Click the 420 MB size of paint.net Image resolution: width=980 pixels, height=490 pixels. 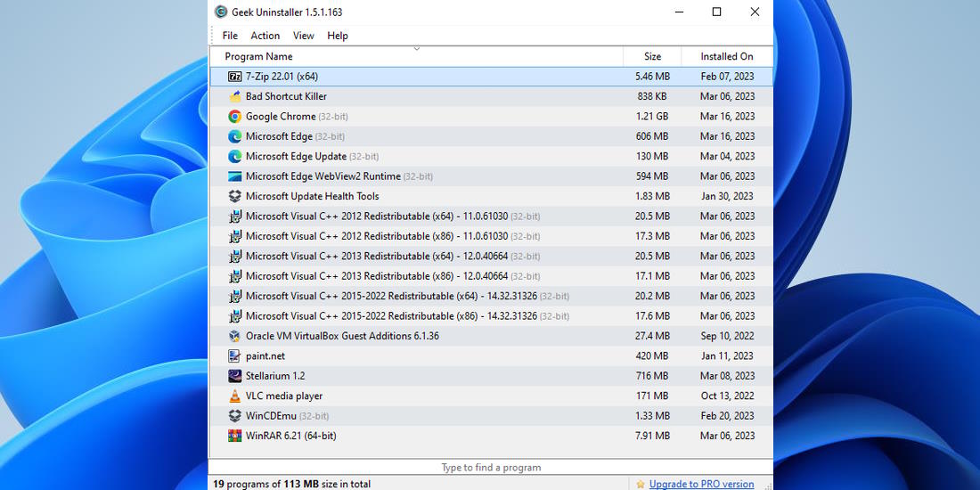tap(652, 356)
